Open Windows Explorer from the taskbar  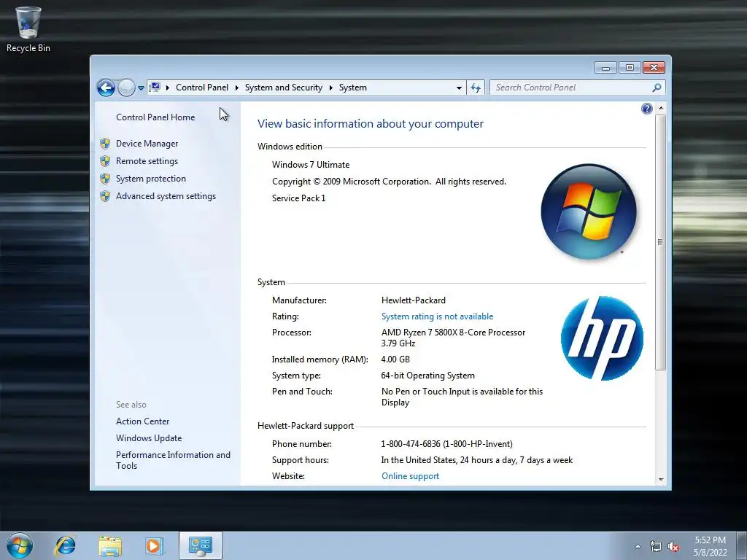(110, 545)
